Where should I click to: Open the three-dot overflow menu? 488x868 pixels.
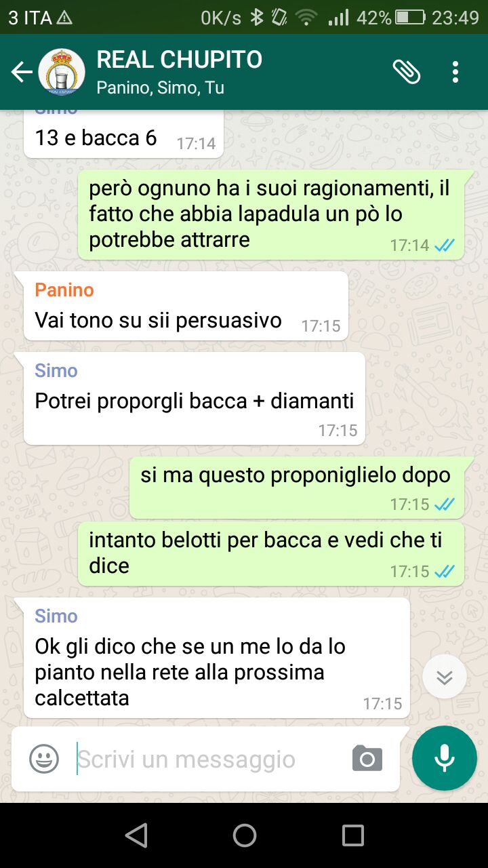pyautogui.click(x=455, y=72)
